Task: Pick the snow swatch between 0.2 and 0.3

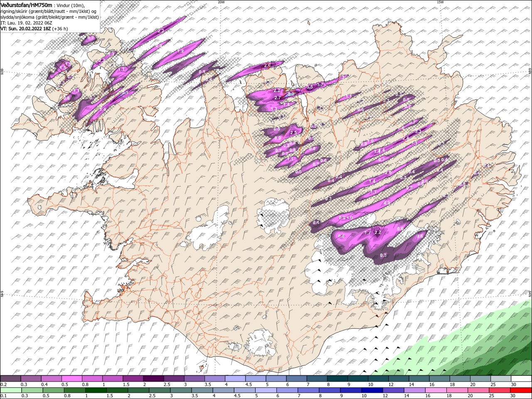Action: 10,379
